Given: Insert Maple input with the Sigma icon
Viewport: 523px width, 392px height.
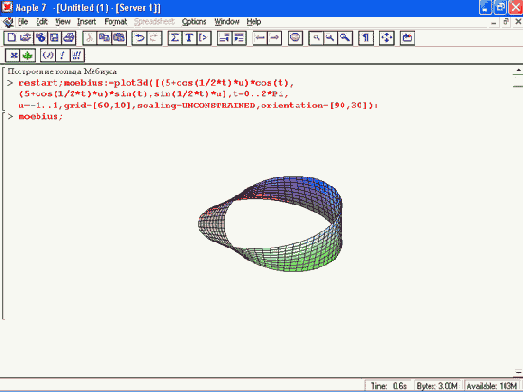Looking at the screenshot, I should point(175,38).
